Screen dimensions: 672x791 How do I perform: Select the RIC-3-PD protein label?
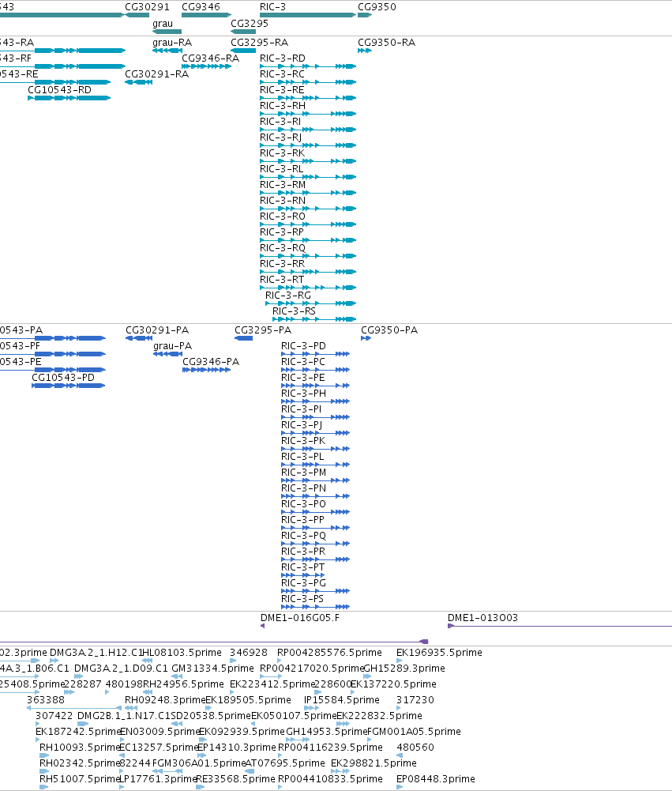click(303, 346)
